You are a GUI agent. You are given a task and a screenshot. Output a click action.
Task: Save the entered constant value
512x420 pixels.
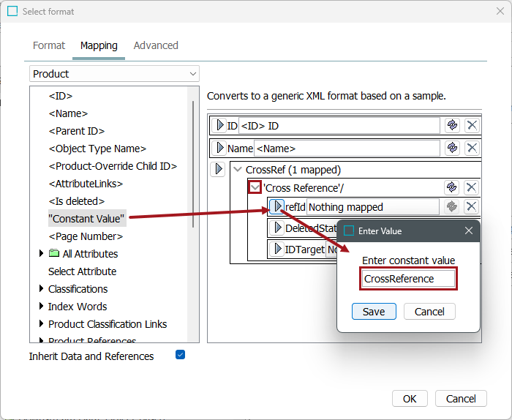(x=374, y=312)
